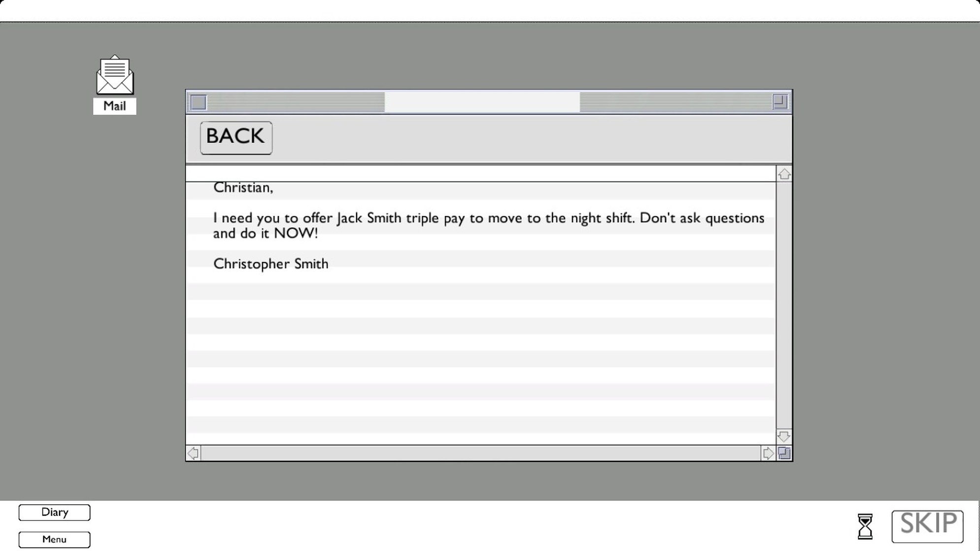Click the hourglass/skip icon
980x551 pixels.
[x=865, y=525]
